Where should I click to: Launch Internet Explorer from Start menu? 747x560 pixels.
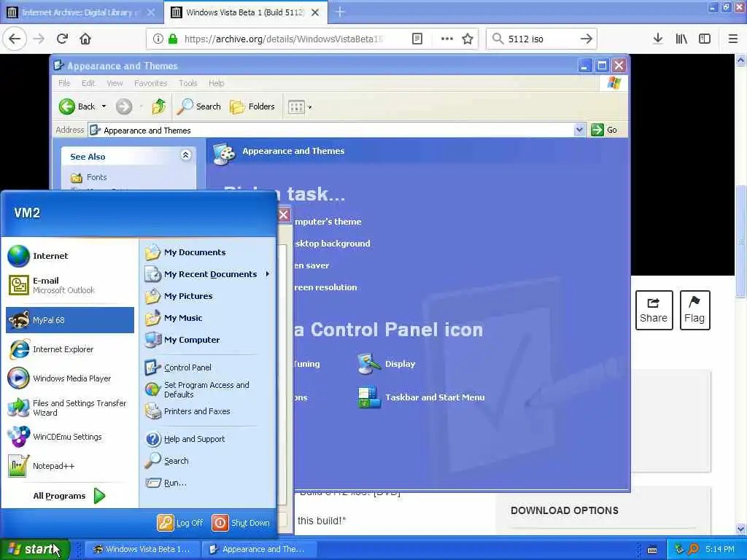click(70, 349)
